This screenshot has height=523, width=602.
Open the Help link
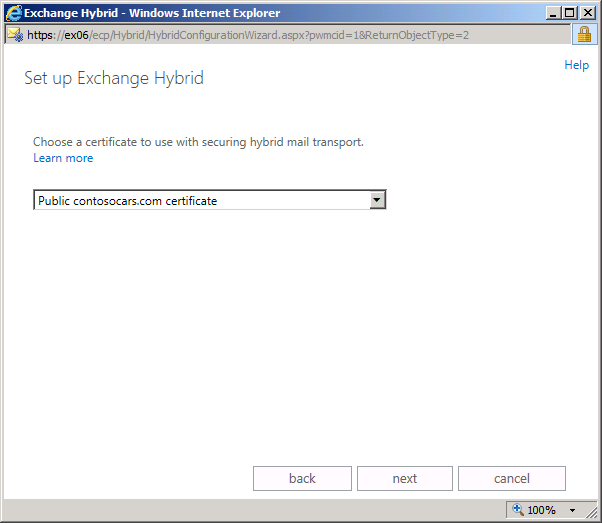(576, 65)
